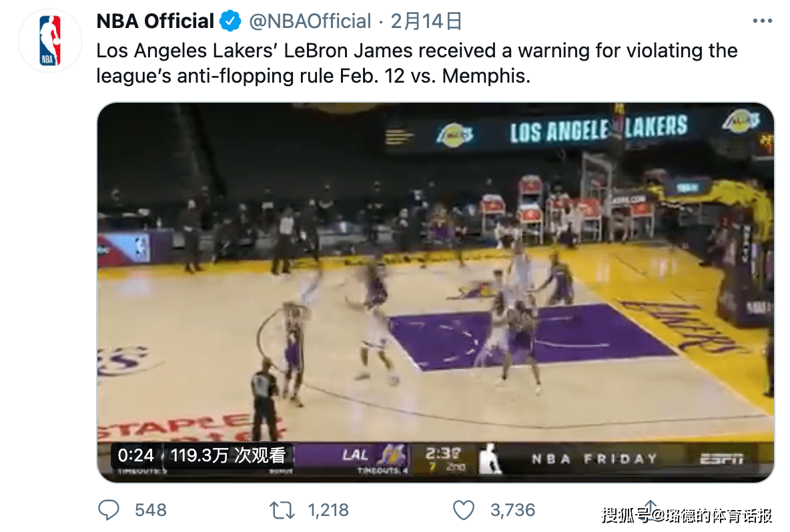The image size is (790, 532).
Task: Open the @NBAOfficial handle link
Action: [x=310, y=22]
